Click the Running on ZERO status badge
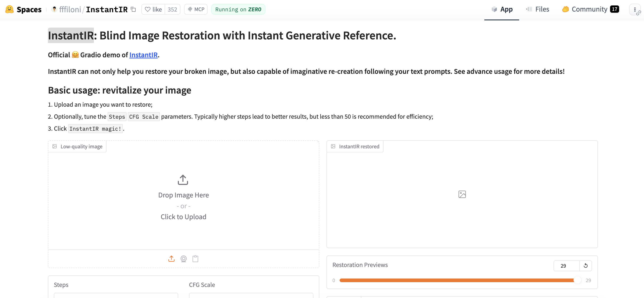 pyautogui.click(x=238, y=10)
